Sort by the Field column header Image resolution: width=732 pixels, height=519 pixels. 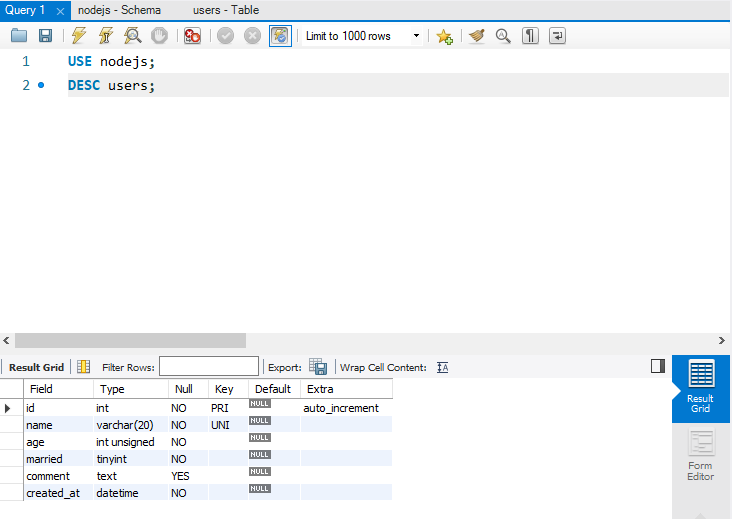click(58, 389)
